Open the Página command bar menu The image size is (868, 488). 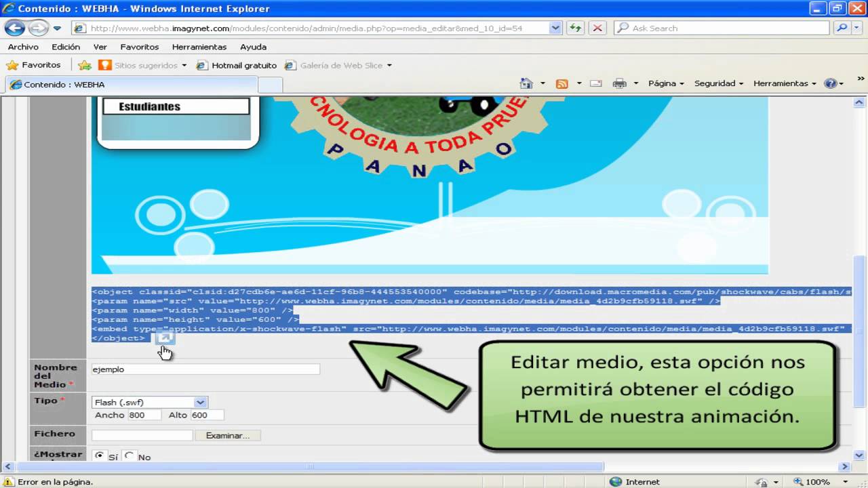(666, 83)
